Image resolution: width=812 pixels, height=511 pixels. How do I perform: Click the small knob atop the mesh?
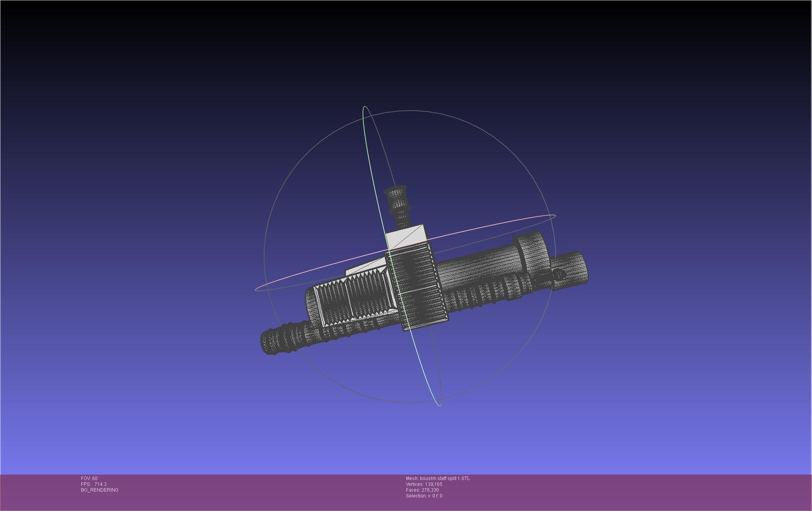[x=396, y=199]
